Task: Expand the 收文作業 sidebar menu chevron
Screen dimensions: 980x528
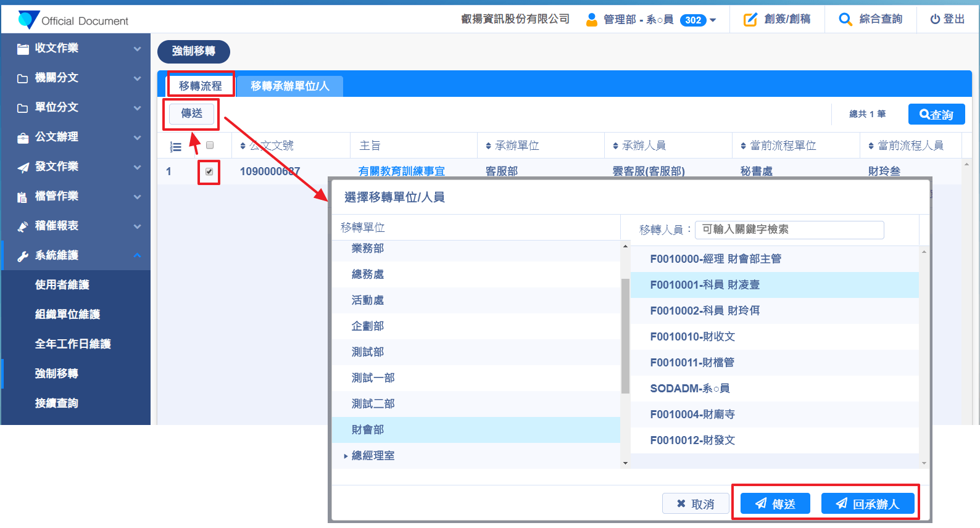Action: click(137, 49)
